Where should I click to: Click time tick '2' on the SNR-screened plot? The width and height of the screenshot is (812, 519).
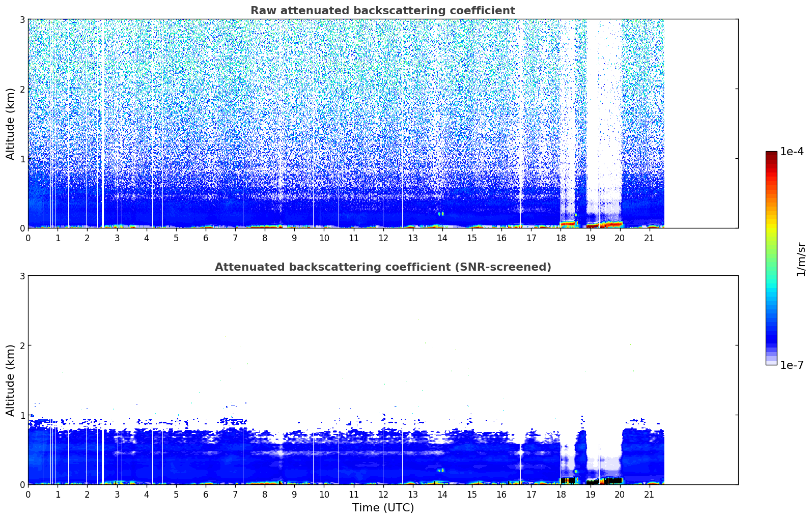[87, 494]
